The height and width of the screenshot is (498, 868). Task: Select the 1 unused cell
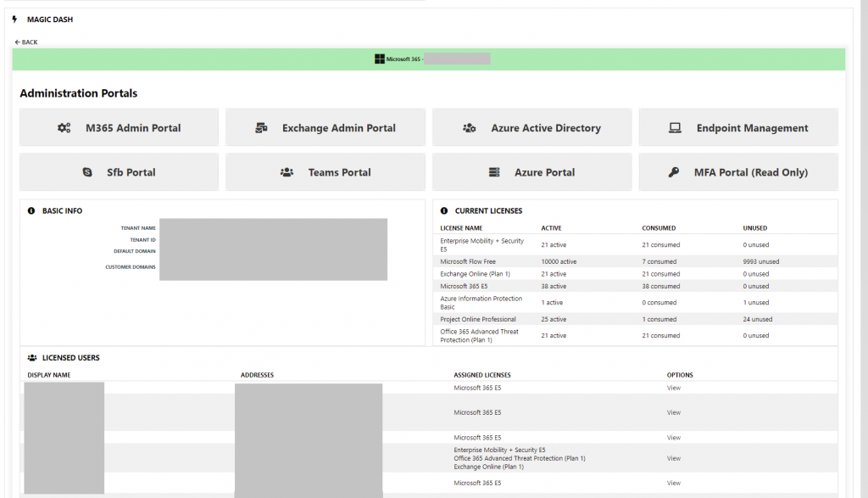pos(755,303)
